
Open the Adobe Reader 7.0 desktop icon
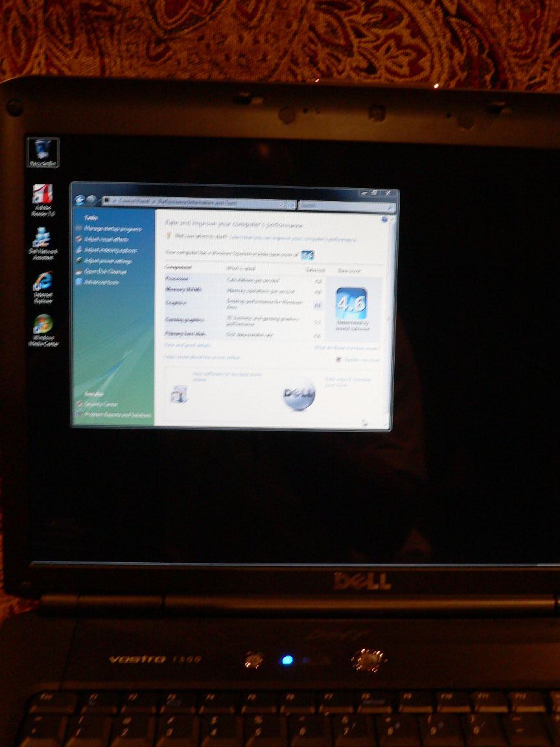[43, 200]
